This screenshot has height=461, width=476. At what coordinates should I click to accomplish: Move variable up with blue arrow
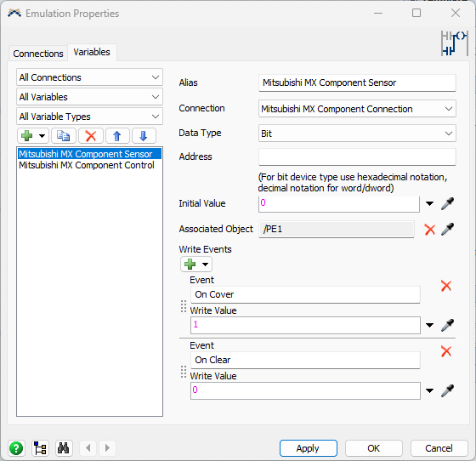[117, 136]
